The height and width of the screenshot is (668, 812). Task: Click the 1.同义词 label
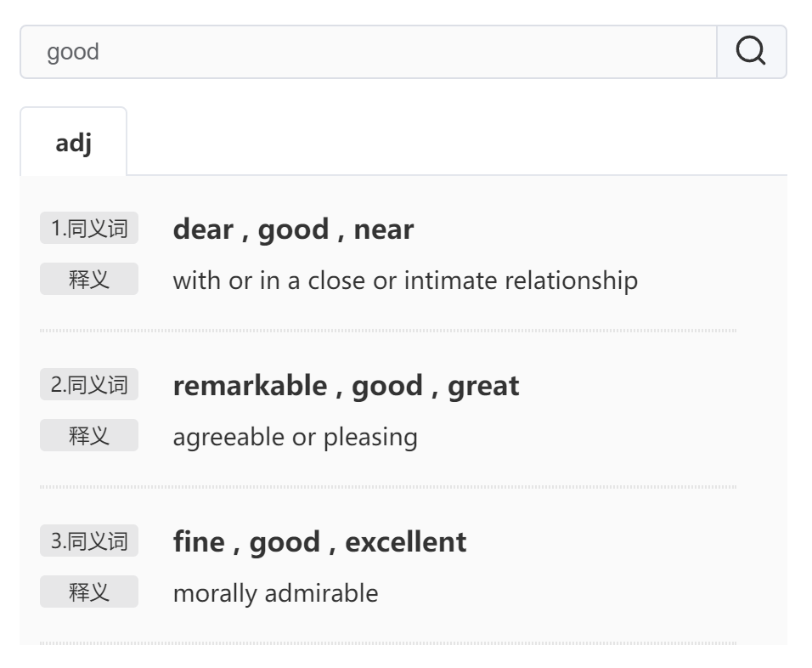[x=89, y=228]
